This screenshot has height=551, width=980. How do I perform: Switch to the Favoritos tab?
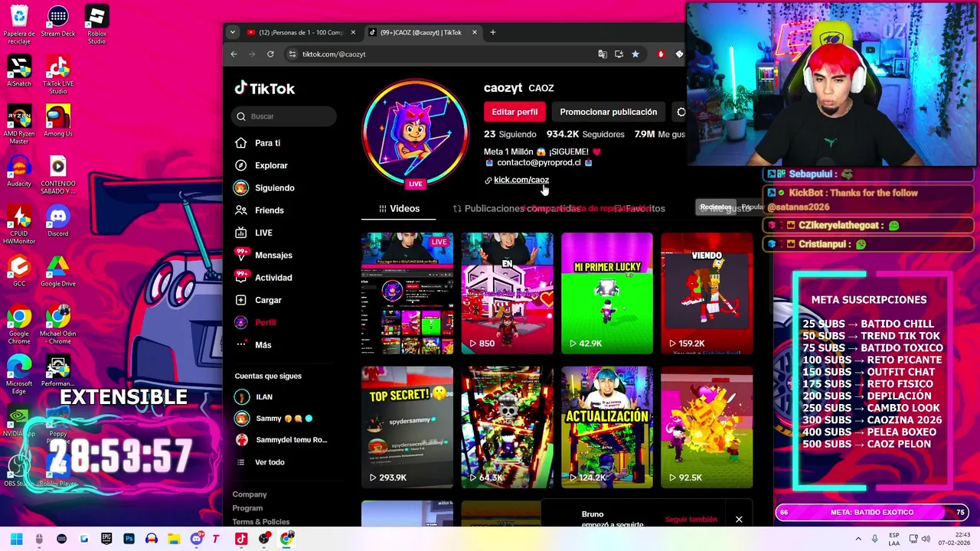pos(640,208)
